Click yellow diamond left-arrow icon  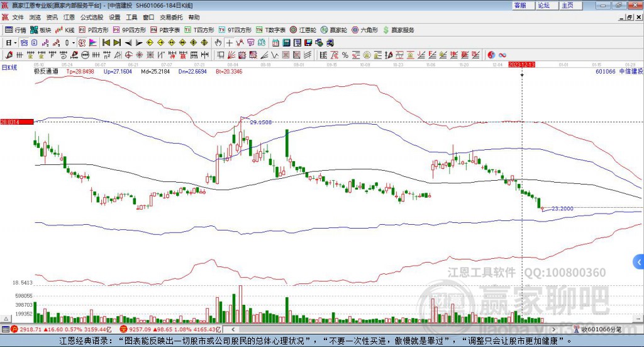tap(150, 43)
